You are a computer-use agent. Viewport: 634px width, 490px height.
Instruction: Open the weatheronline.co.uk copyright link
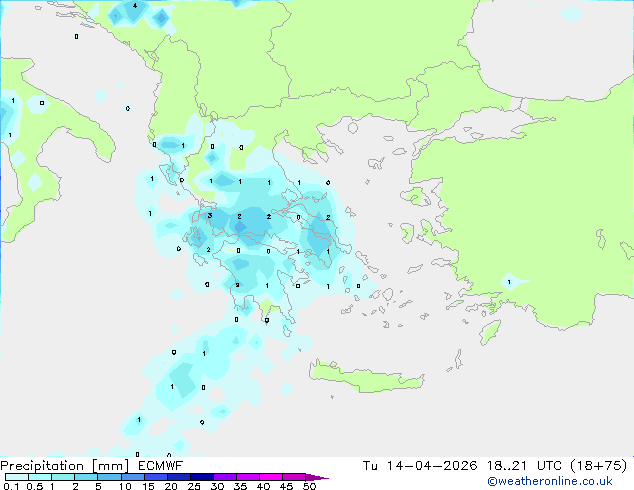coord(550,481)
